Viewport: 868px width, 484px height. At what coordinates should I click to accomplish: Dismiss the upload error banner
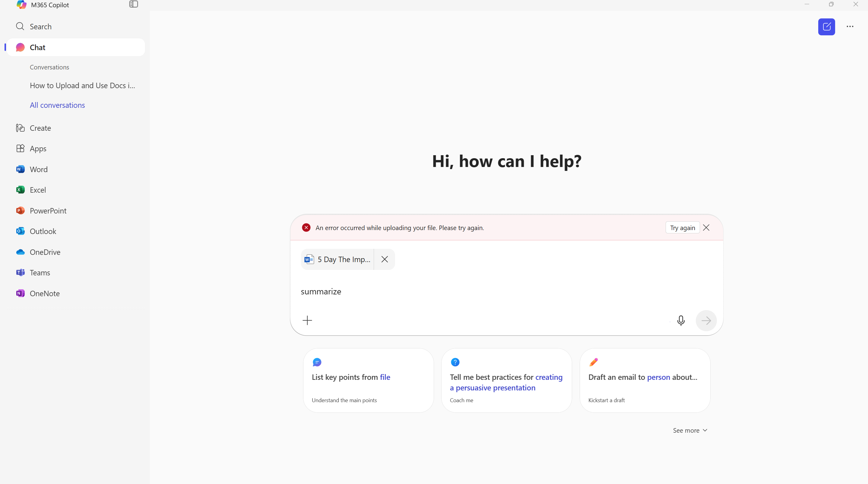pyautogui.click(x=706, y=228)
